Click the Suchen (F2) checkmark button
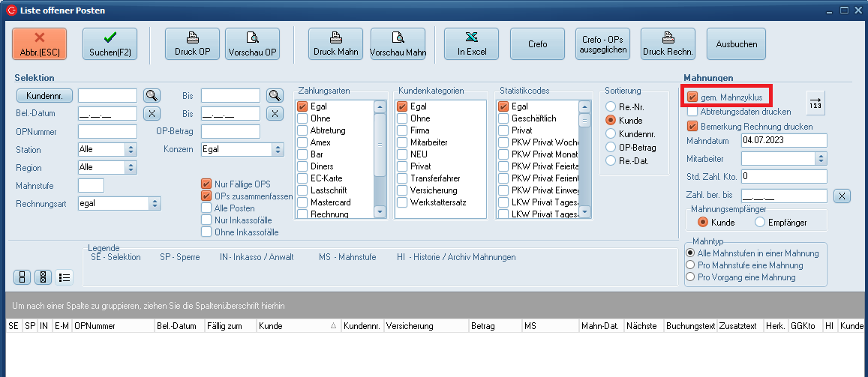Screen dimensions: 868x377 (110, 44)
